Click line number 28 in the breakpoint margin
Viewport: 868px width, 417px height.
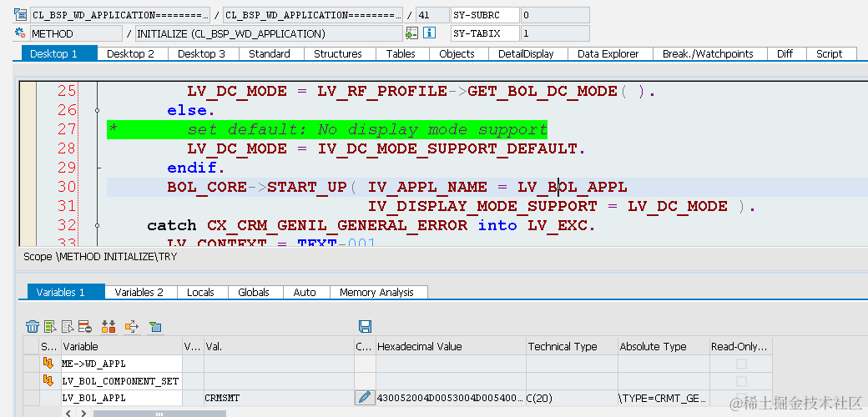pyautogui.click(x=67, y=148)
